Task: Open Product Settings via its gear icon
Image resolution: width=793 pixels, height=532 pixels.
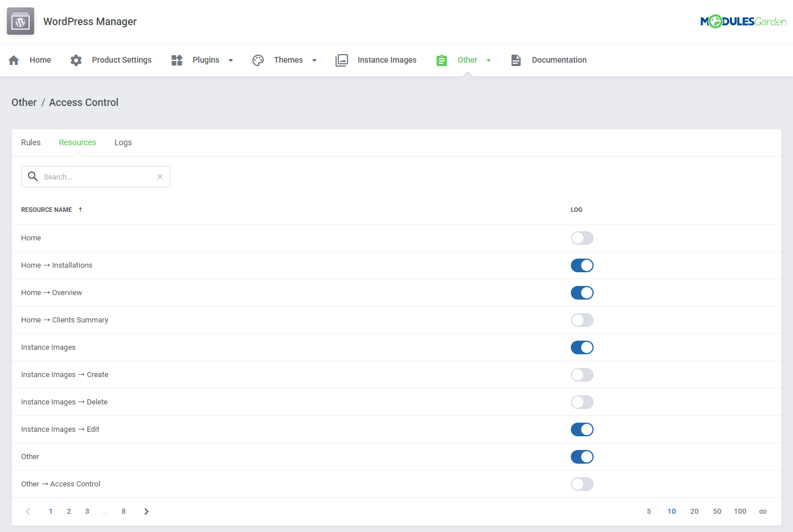Action: [76, 60]
